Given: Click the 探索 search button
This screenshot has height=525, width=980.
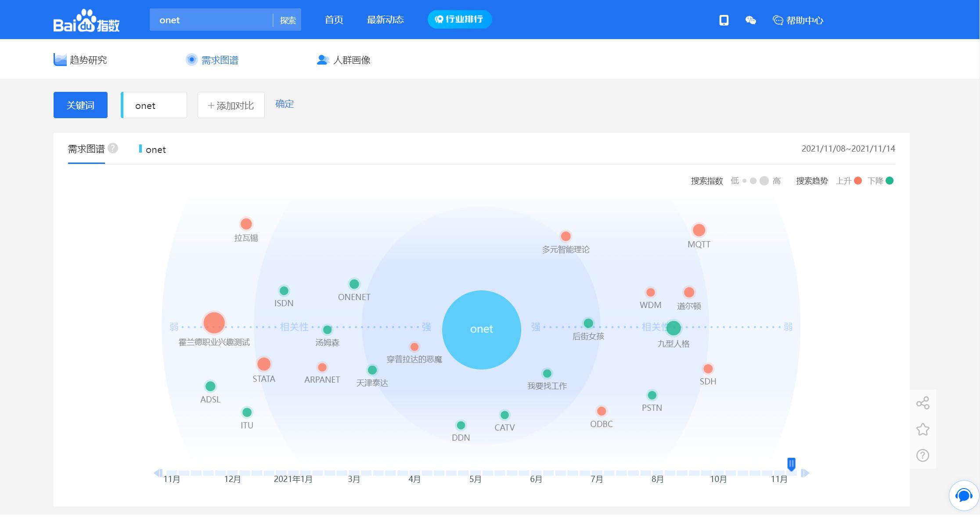Looking at the screenshot, I should pyautogui.click(x=288, y=20).
